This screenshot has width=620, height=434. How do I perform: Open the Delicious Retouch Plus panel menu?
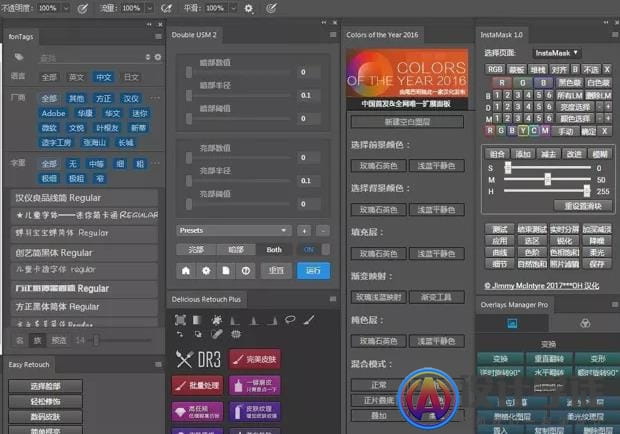point(333,299)
